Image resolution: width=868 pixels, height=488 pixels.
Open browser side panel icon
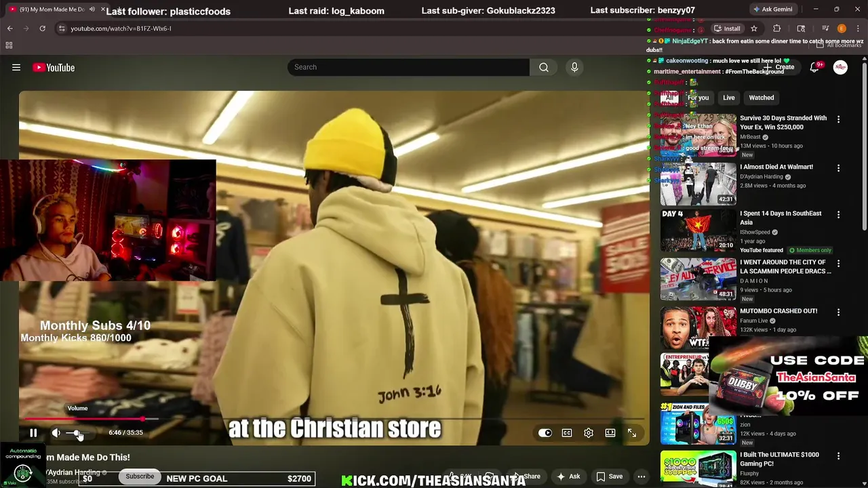coord(801,28)
